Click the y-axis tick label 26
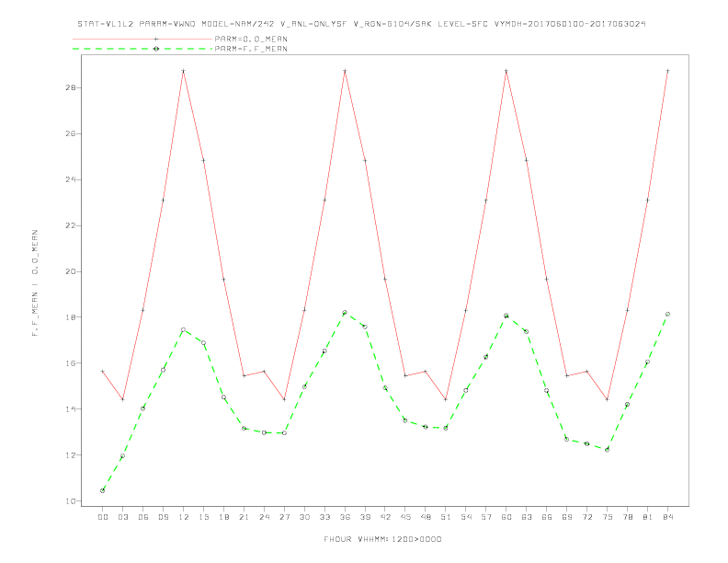The image size is (728, 563). click(70, 133)
